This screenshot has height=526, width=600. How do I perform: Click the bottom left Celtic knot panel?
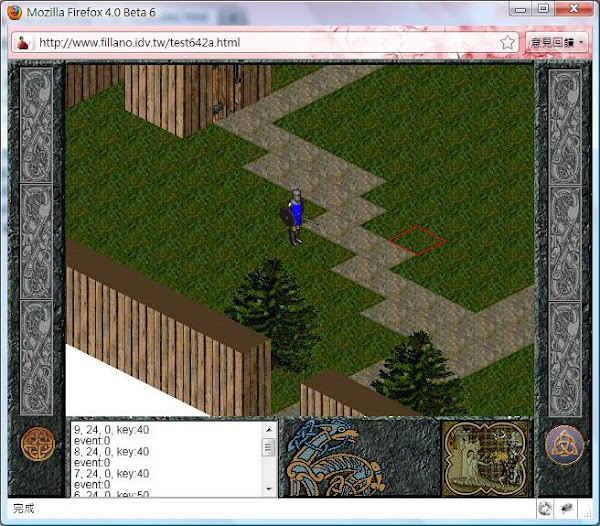[x=36, y=358]
